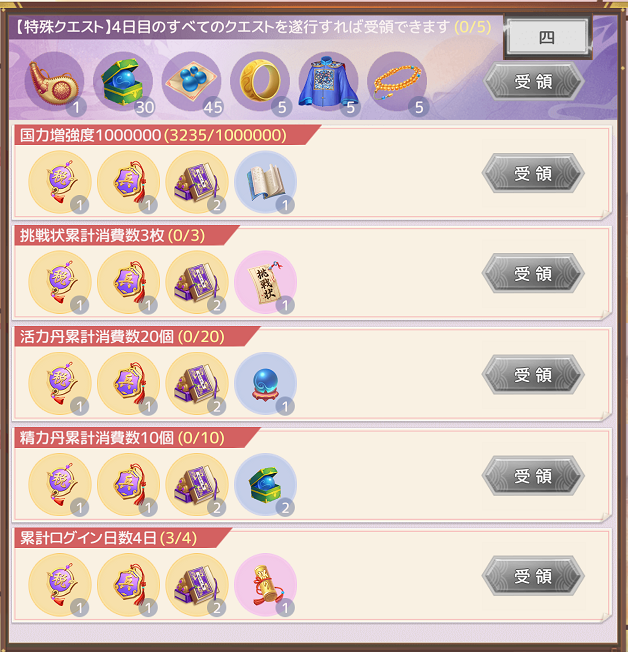Claim the 累計ログイン日数4日 reward
Viewport: 628px width, 652px height.
533,576
